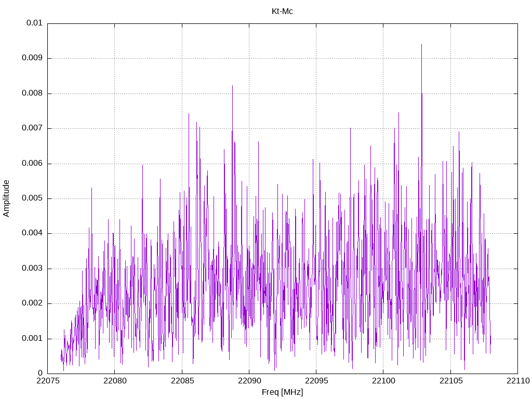Click the tallest spectrum peak near 22103 MHz

[421, 45]
